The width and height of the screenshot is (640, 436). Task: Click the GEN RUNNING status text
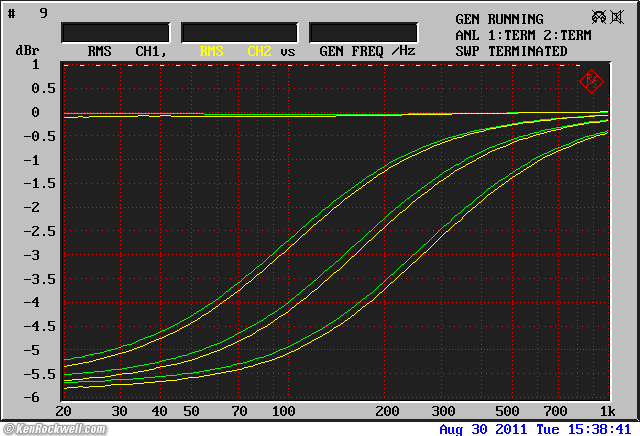[x=499, y=19]
